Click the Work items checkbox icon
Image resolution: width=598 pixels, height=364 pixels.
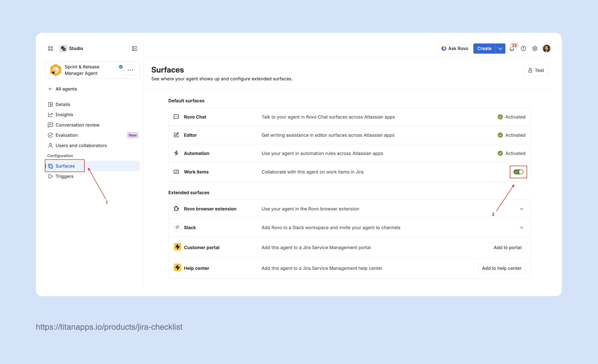click(x=176, y=172)
